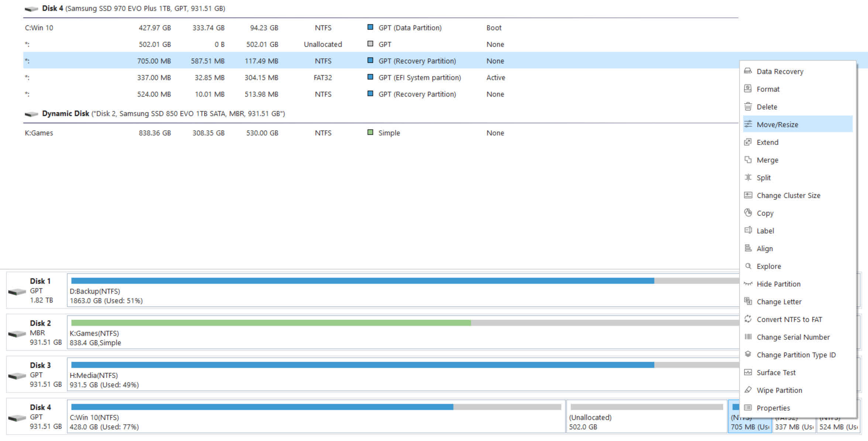This screenshot has height=441, width=868.
Task: Click the Disk 4 drive icon in disk map
Action: click(x=17, y=418)
